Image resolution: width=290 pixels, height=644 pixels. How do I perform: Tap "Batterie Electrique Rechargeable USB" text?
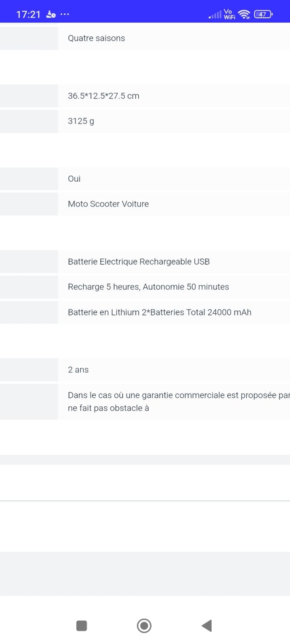tap(139, 262)
